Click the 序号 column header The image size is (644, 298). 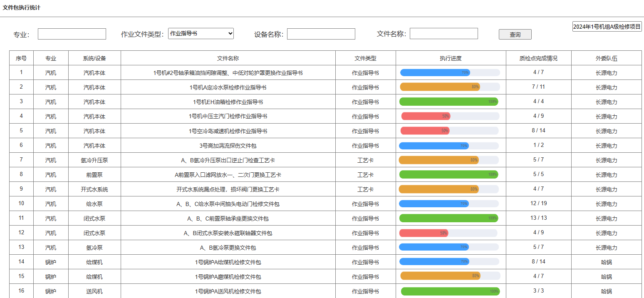(21, 58)
